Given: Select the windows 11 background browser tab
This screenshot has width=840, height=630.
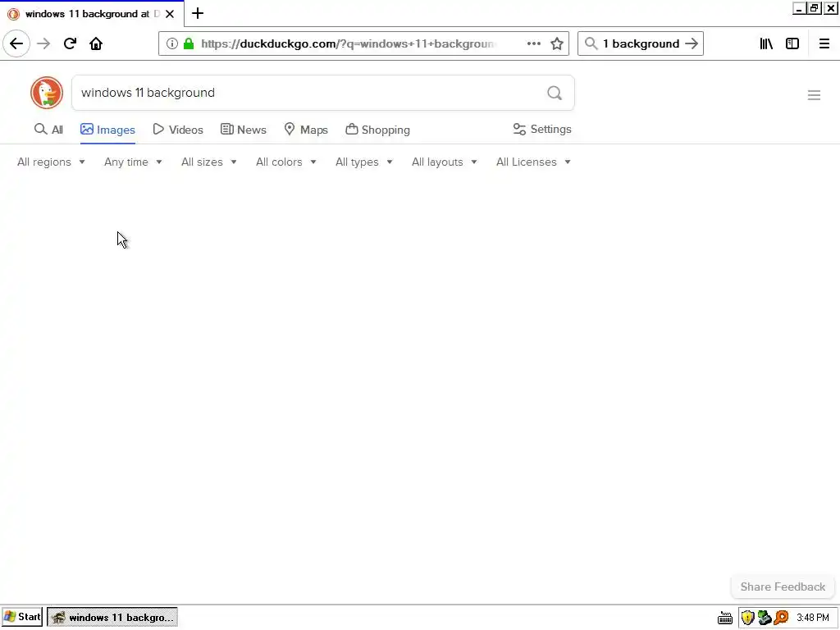Looking at the screenshot, I should click(x=91, y=14).
